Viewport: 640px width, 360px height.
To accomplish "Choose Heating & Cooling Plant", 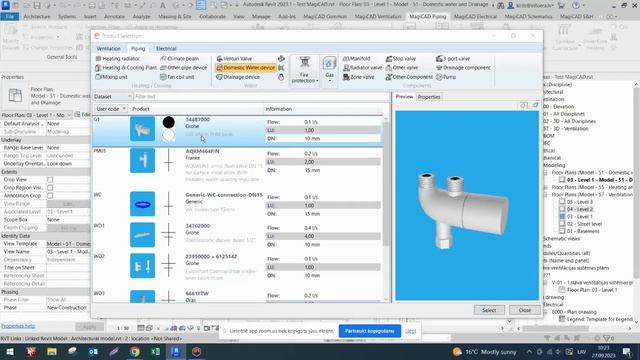I will (x=126, y=68).
